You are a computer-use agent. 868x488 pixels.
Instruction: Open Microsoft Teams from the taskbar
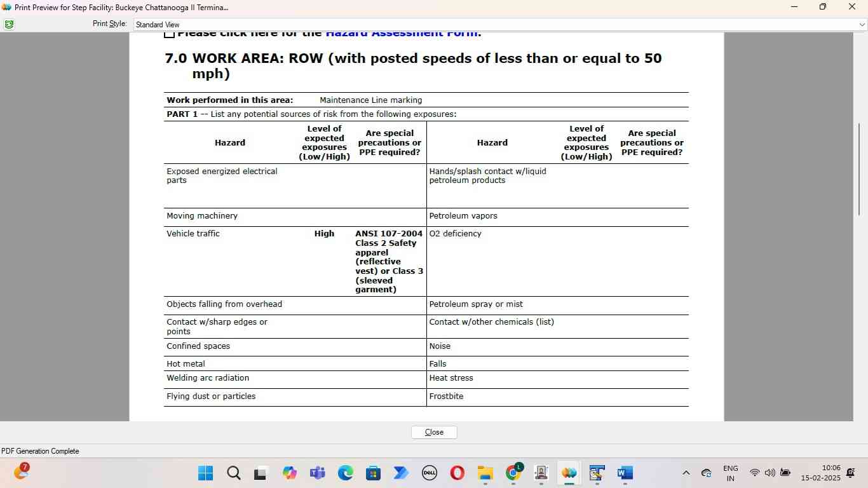coord(317,473)
